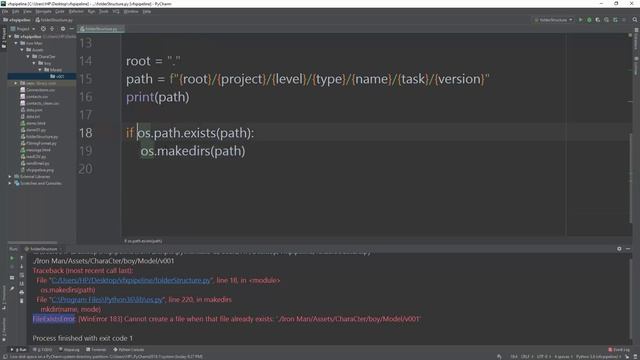Open the Navigate menu
This screenshot has width=640, height=360.
[43, 11]
